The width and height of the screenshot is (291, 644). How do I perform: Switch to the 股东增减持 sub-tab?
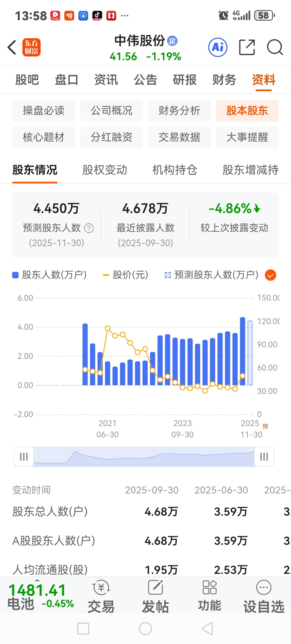point(251,170)
